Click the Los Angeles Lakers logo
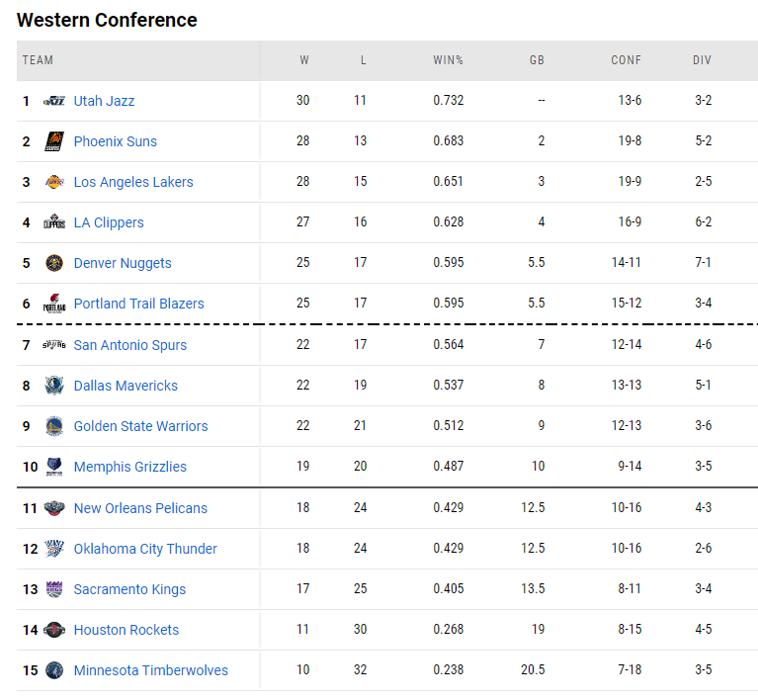Screen dimensions: 758x700 [54, 182]
